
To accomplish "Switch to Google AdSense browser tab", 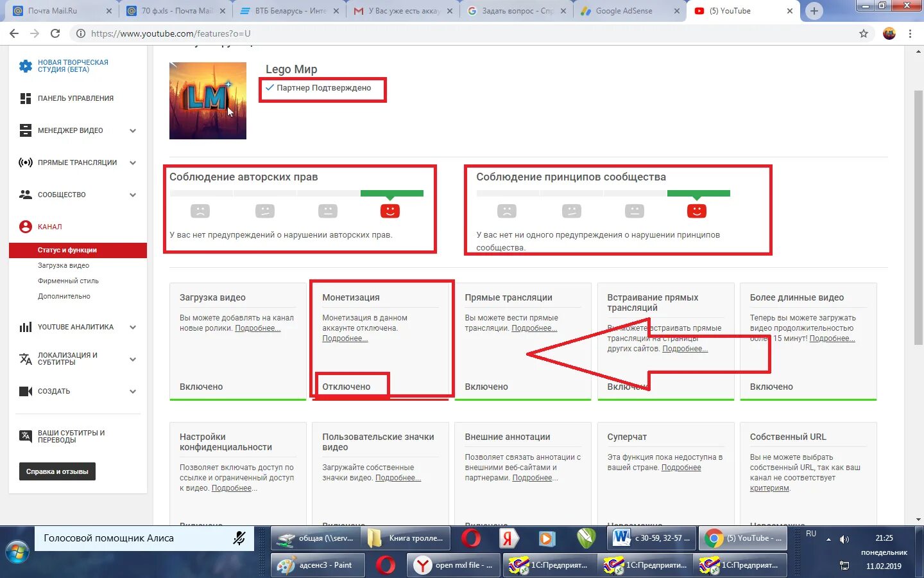I will coord(629,11).
